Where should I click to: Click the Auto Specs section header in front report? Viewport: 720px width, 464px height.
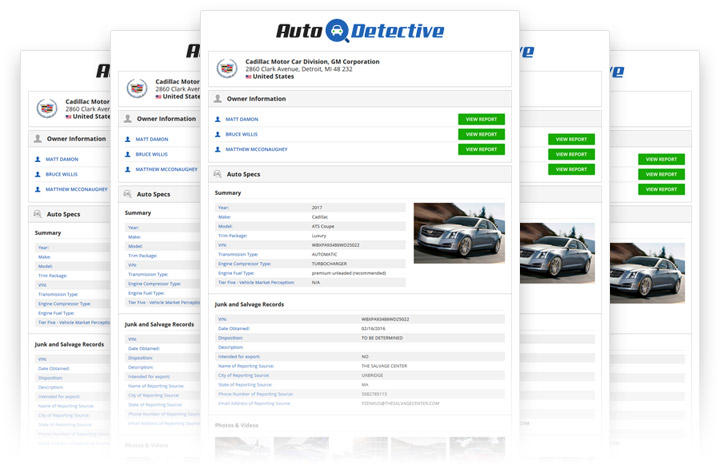(x=360, y=174)
